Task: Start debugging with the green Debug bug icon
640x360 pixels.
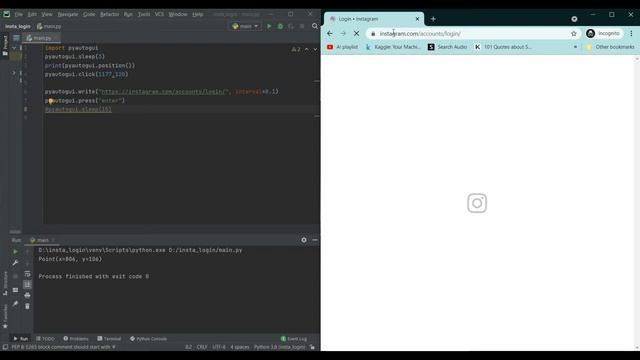Action: 280,26
